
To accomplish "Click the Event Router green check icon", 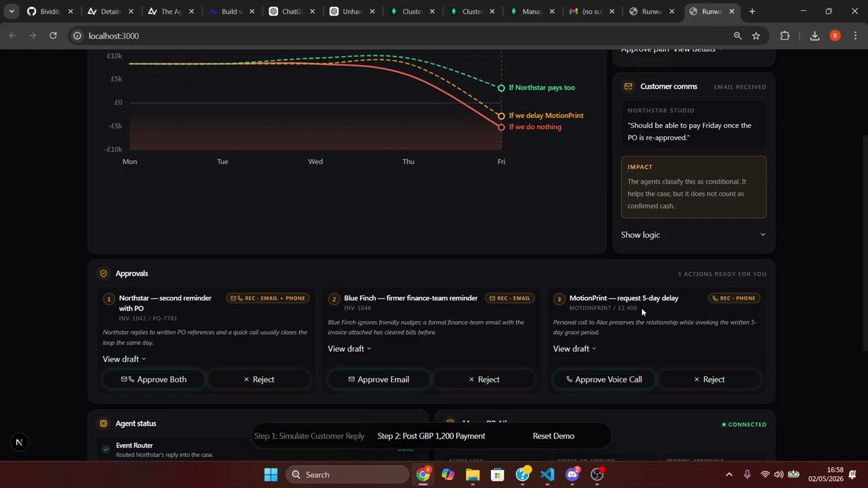I will [106, 449].
